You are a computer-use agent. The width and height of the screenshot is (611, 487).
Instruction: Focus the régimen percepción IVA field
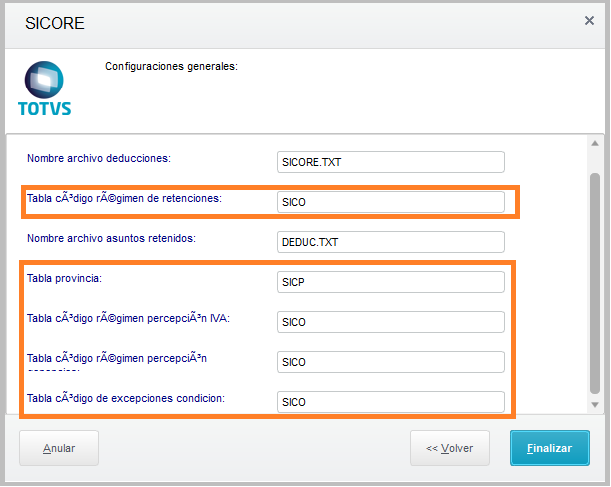click(391, 322)
